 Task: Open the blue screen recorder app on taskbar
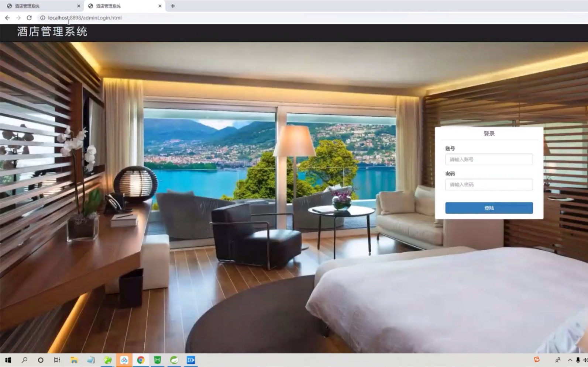pos(191,360)
